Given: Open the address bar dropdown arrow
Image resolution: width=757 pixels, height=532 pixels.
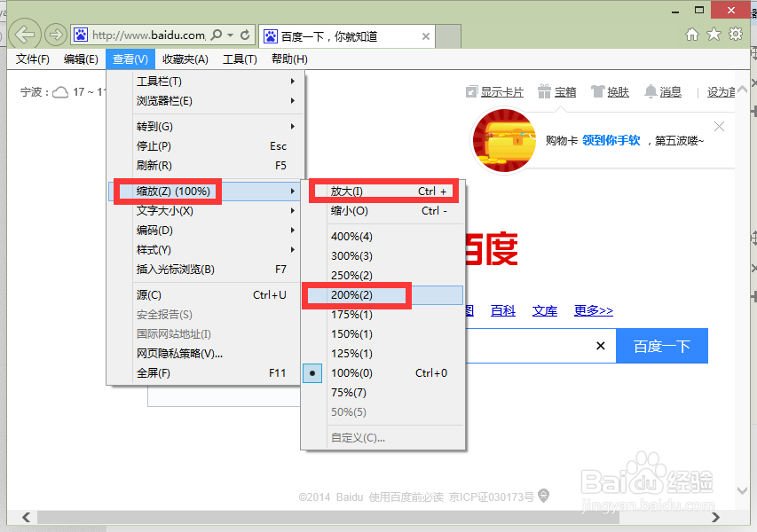Looking at the screenshot, I should [230, 35].
